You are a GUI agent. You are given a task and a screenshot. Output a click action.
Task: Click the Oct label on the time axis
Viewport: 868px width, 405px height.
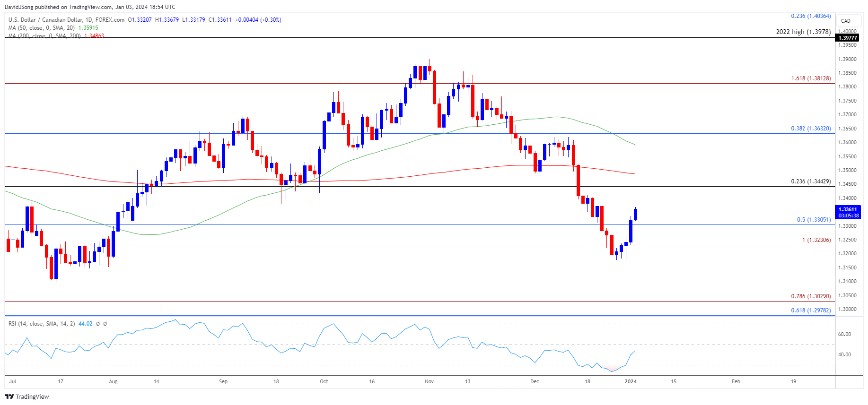324,381
